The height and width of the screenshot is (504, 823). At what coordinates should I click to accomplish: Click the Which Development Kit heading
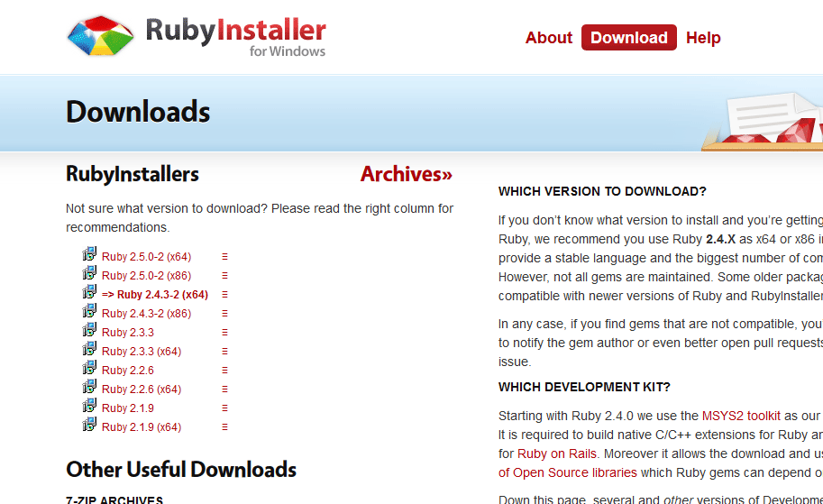coord(584,387)
